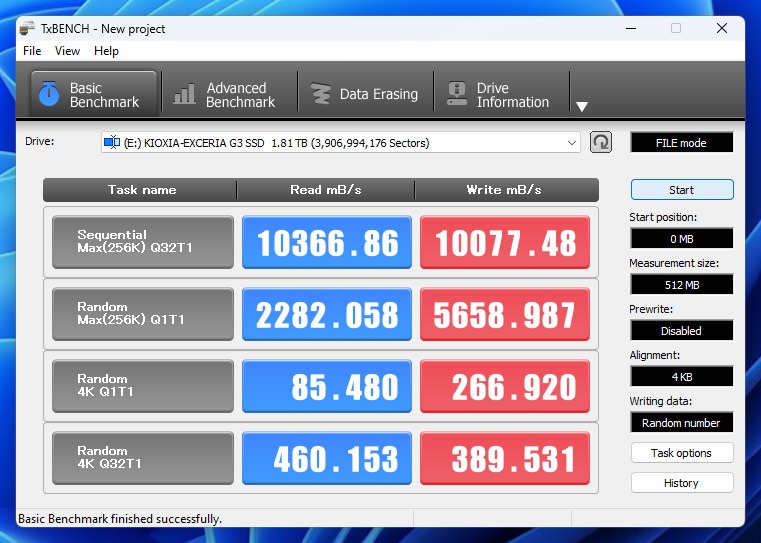Click the 'Prewrite:' label

coord(651,309)
